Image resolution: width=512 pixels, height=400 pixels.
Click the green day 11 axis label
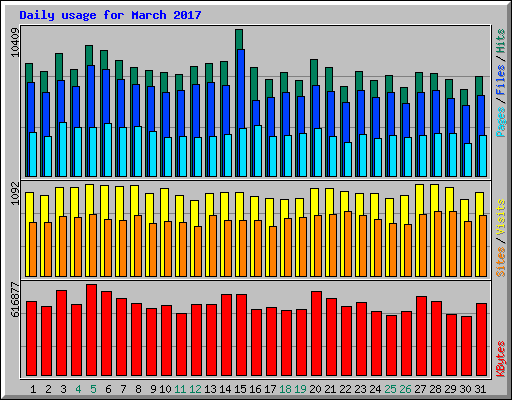tap(180, 389)
